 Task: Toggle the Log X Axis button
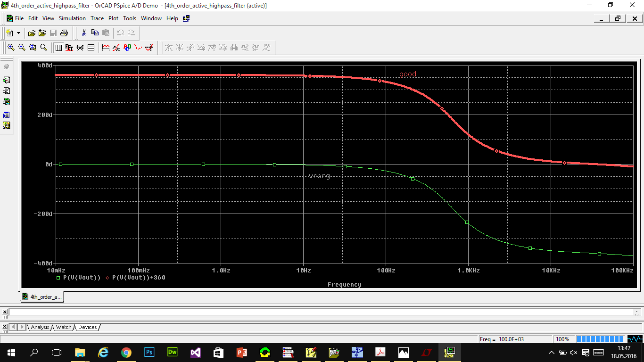point(58,48)
